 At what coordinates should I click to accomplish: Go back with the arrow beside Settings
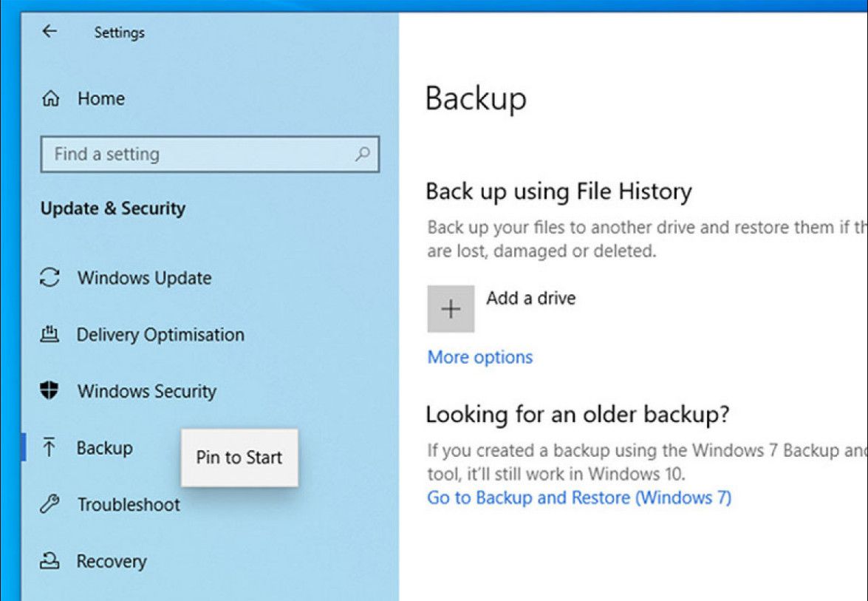click(x=49, y=32)
